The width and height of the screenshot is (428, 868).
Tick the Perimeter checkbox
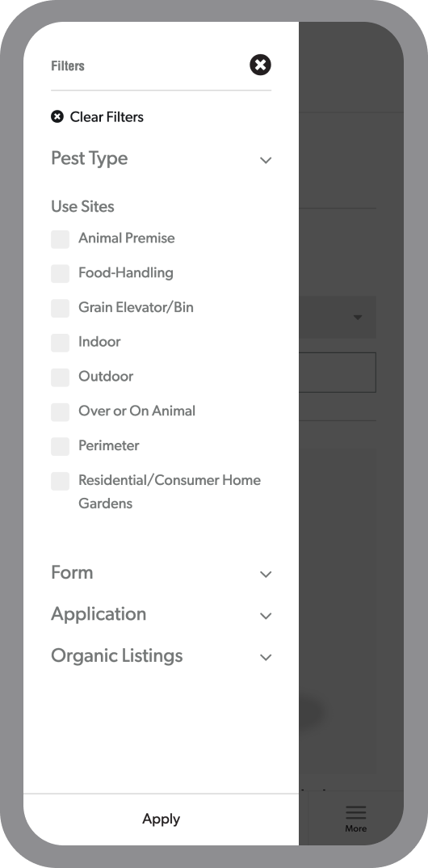click(61, 447)
